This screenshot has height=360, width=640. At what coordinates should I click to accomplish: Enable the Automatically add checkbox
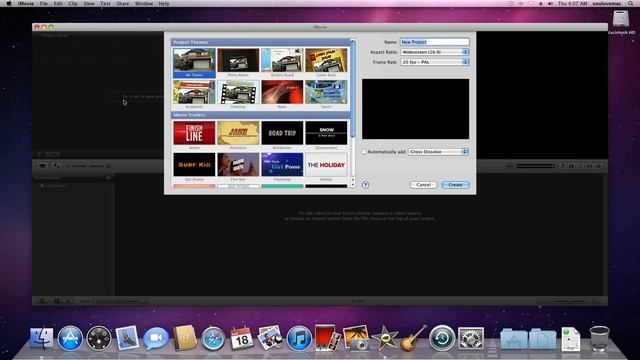(x=364, y=152)
